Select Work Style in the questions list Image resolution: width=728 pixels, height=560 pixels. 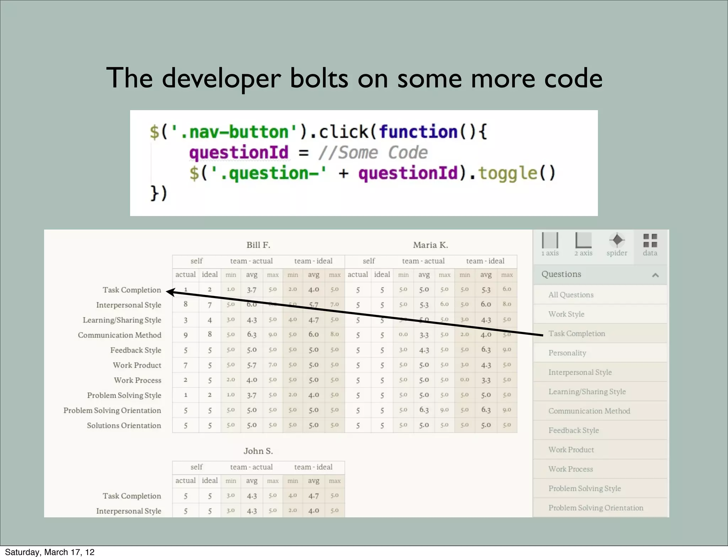[x=600, y=314]
